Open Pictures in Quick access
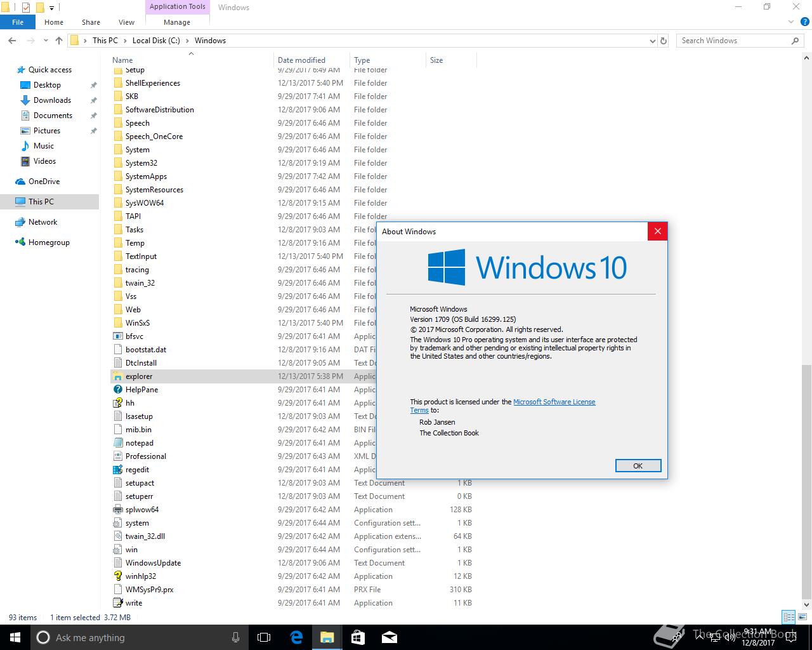Screen dimensions: 812x650 click(47, 131)
